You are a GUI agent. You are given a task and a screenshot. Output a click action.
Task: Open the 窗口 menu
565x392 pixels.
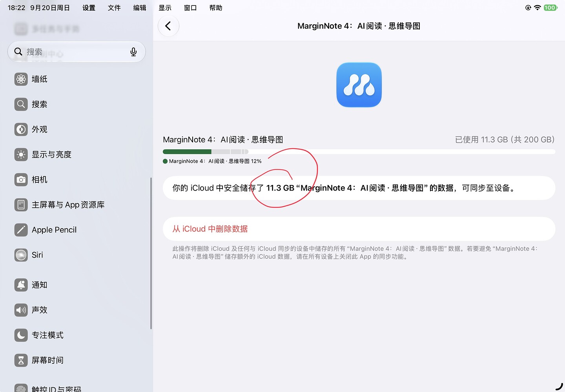click(x=190, y=8)
